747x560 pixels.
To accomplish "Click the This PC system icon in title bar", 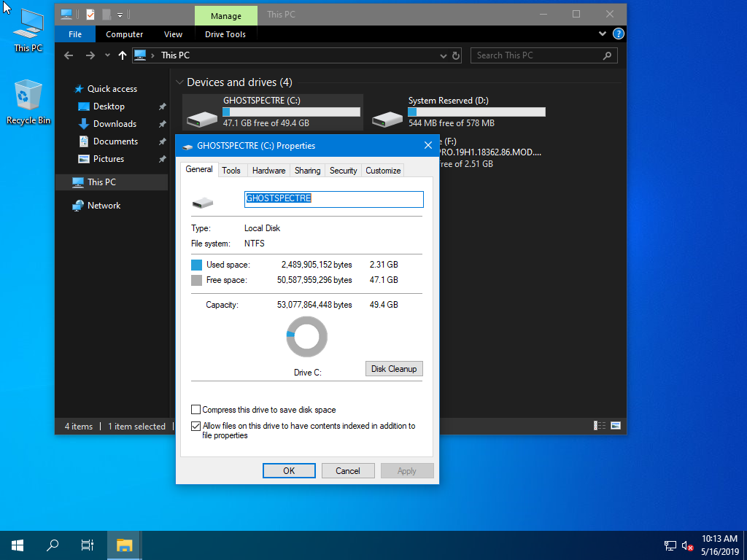I will pyautogui.click(x=66, y=15).
